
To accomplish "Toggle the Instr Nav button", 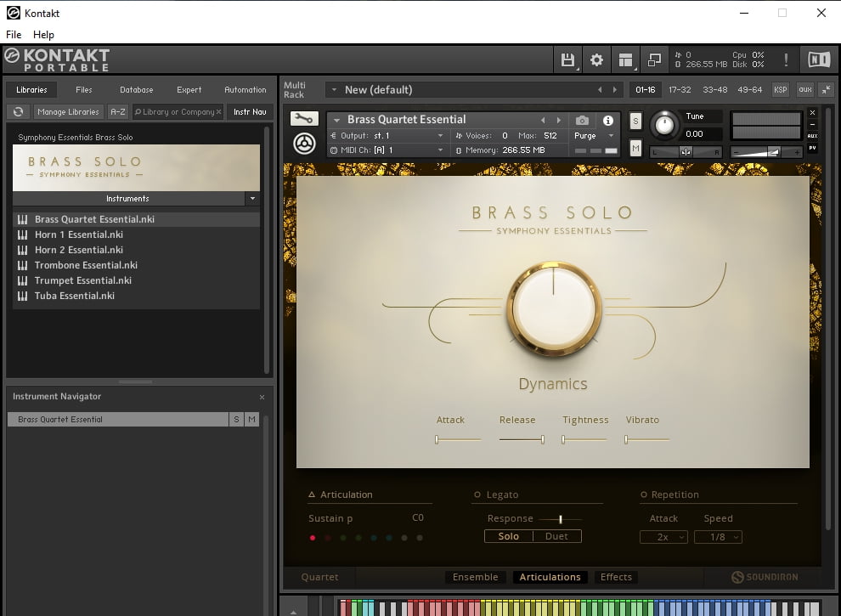I will coord(250,111).
